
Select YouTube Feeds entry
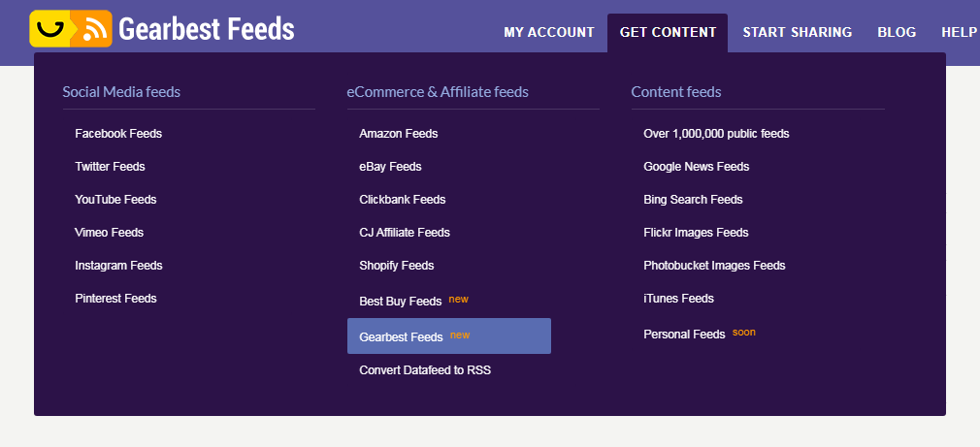click(115, 200)
